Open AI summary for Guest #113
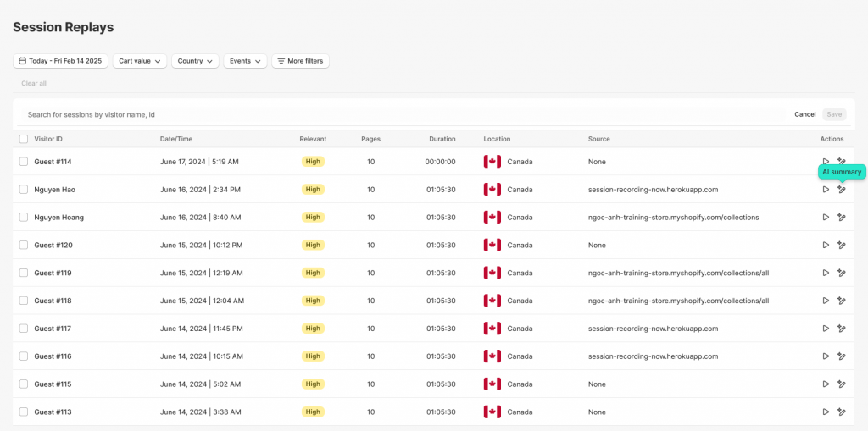 pyautogui.click(x=841, y=412)
